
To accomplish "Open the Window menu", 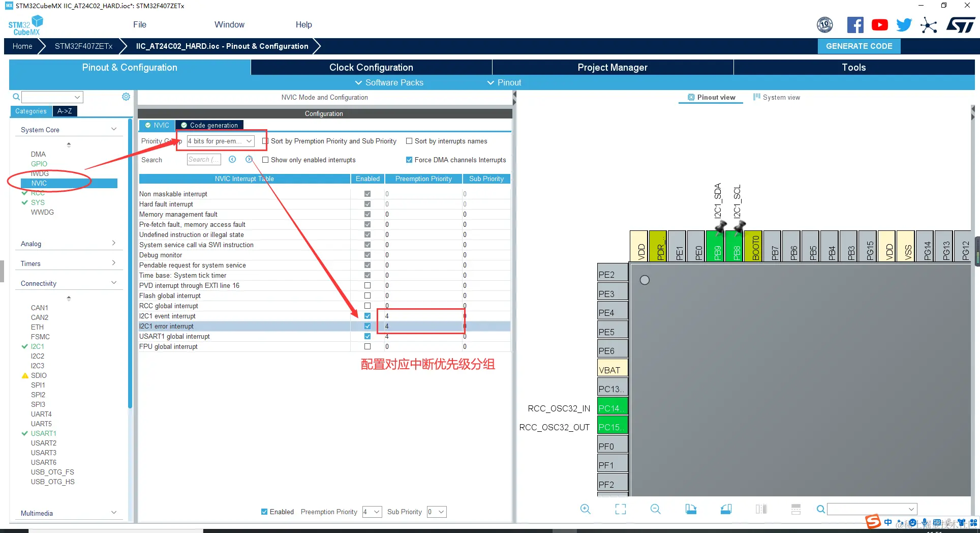I will point(229,24).
